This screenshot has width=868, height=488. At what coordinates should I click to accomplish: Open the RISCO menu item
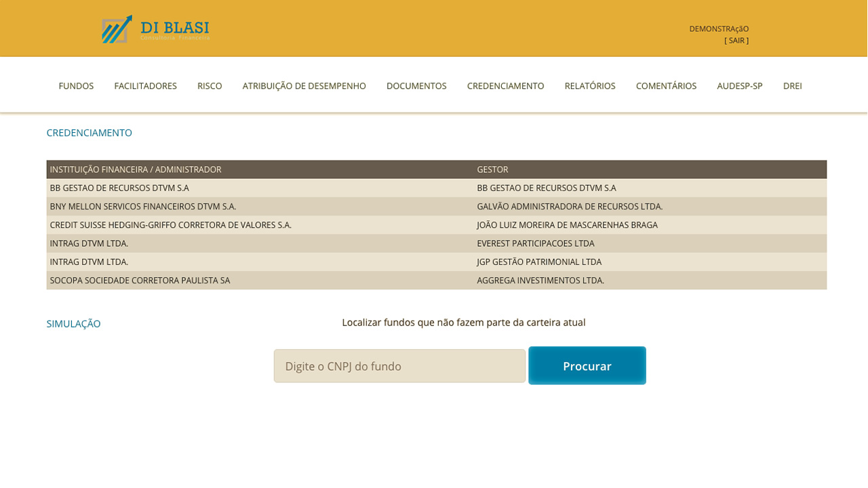[210, 86]
